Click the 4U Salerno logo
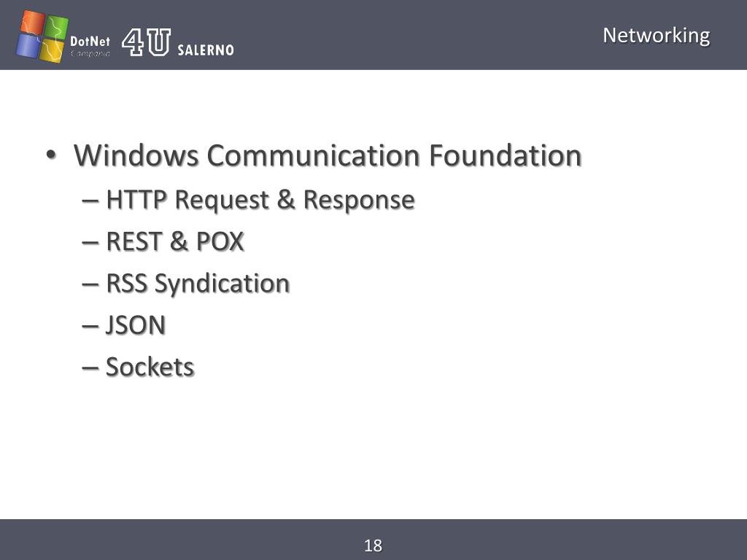Viewport: 747px width, 560px height. point(178,43)
